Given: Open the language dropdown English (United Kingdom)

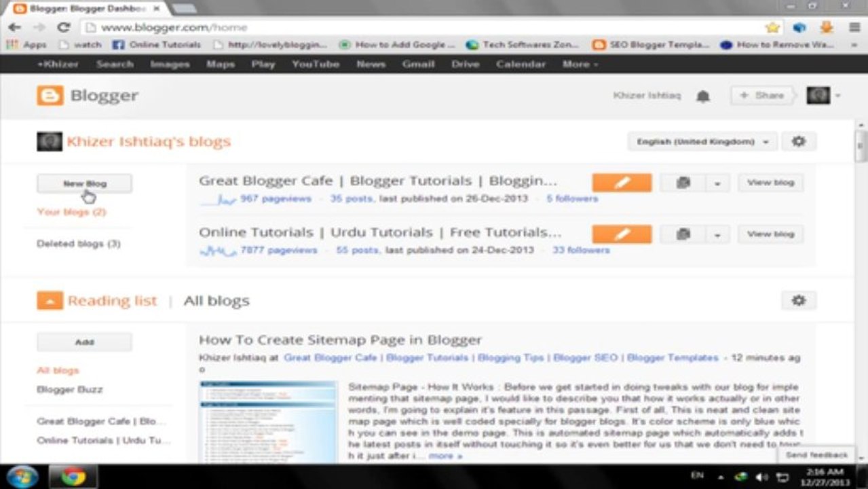Looking at the screenshot, I should (x=702, y=142).
